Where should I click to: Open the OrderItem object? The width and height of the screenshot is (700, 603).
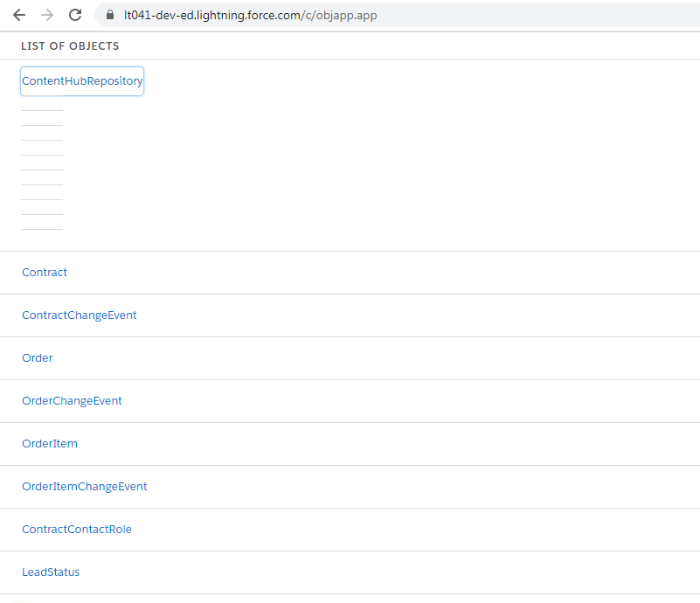click(49, 443)
